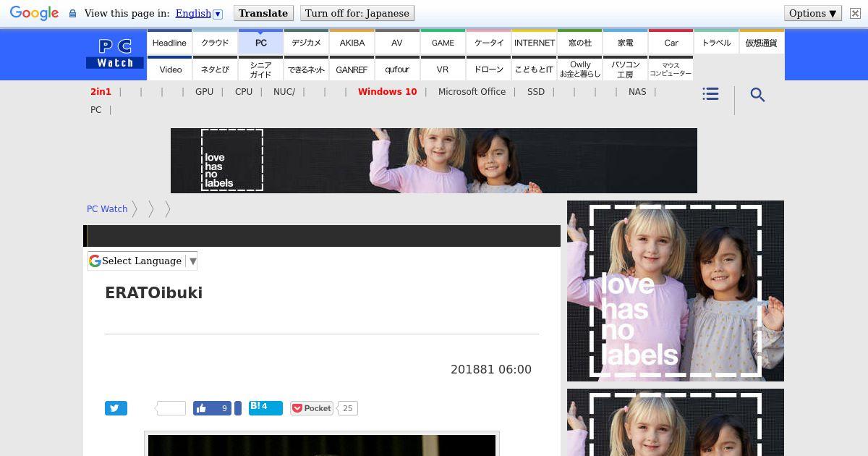Screen dimensions: 868x456
Task: Open the できるネット tab
Action: pyautogui.click(x=306, y=69)
